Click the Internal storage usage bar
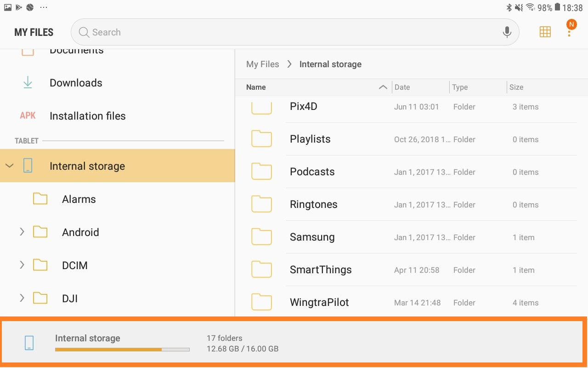Screen dimensions: 588x368 click(122, 350)
